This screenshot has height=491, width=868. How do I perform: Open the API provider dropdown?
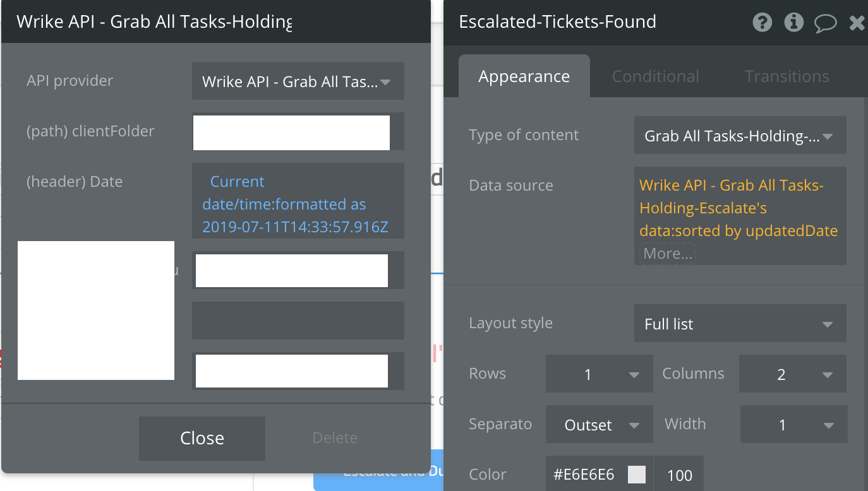pos(298,81)
